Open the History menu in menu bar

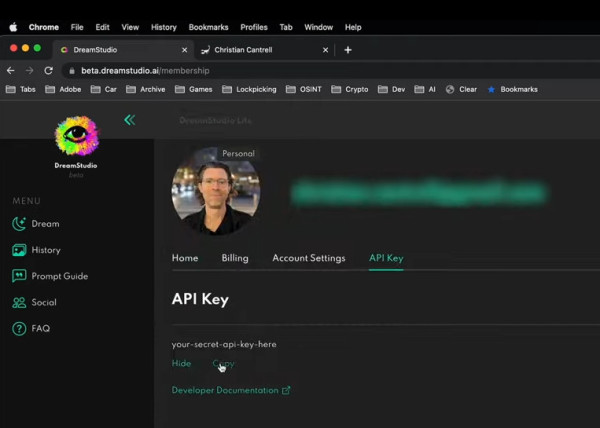(164, 27)
